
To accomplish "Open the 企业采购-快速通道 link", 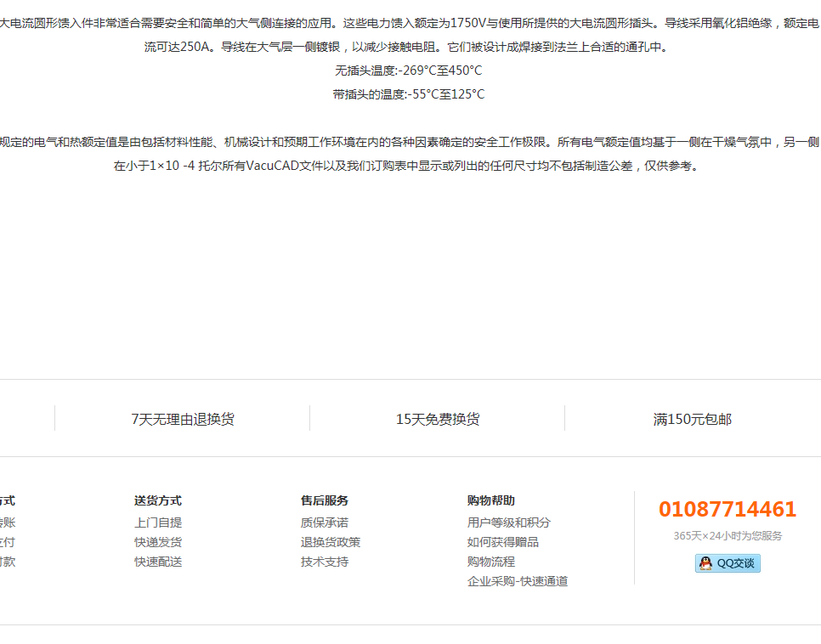I will (x=517, y=581).
